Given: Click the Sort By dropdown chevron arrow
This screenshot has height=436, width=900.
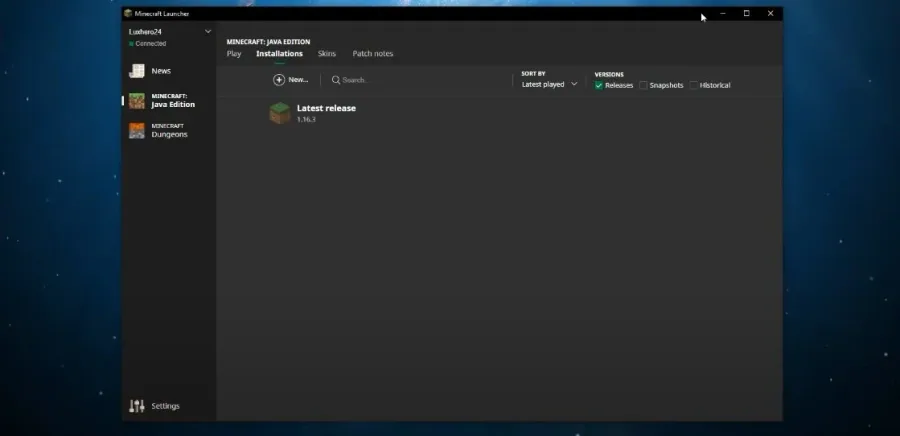Looking at the screenshot, I should click(x=574, y=84).
